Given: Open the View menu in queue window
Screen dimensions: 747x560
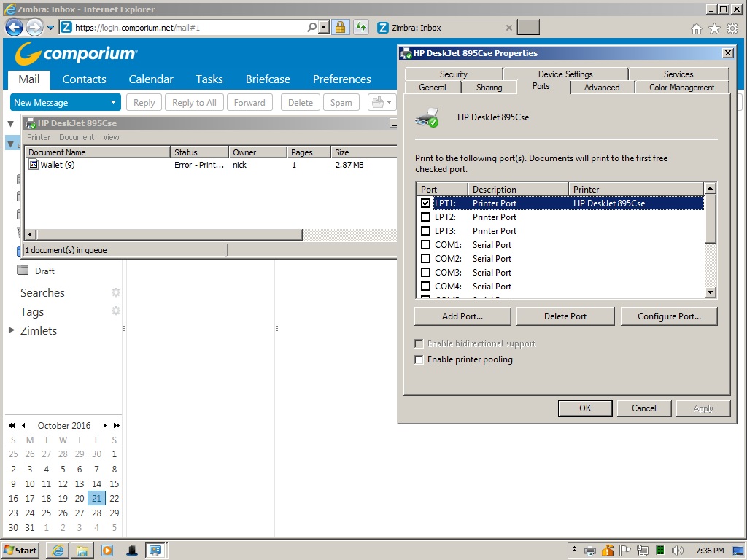Looking at the screenshot, I should 111,137.
